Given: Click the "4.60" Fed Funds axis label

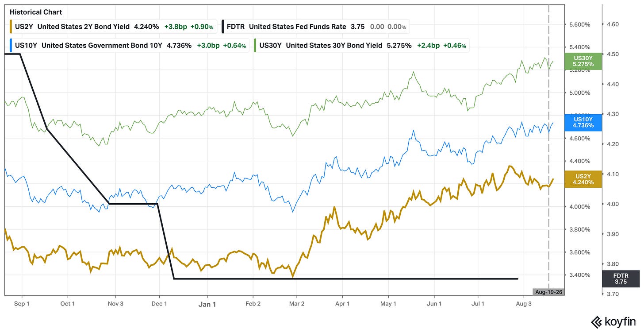Looking at the screenshot, I should [613, 24].
